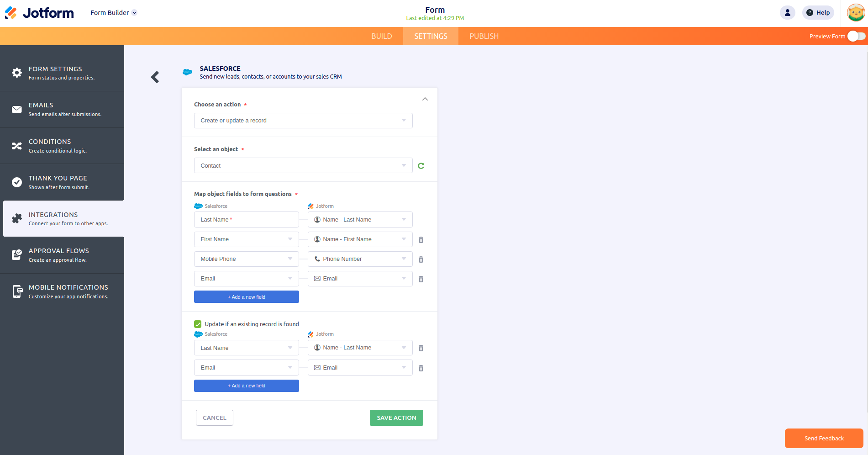Expand the Select an object Contact dropdown
This screenshot has width=868, height=455.
click(303, 166)
